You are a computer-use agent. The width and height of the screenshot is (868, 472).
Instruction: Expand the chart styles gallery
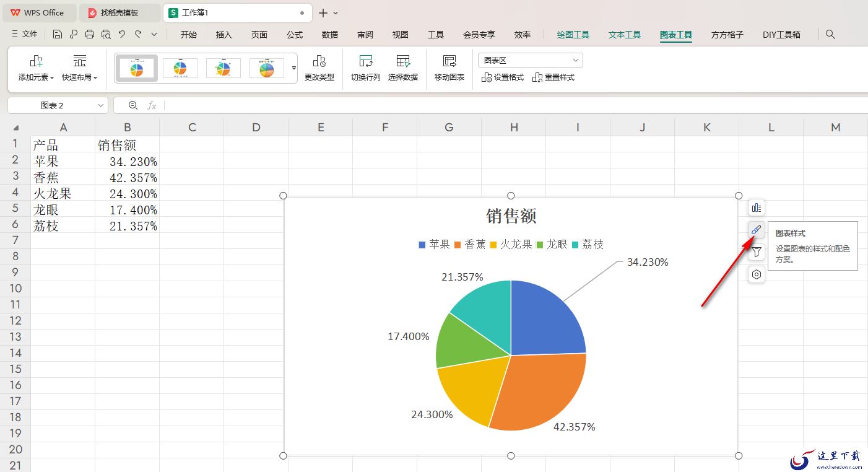click(294, 68)
